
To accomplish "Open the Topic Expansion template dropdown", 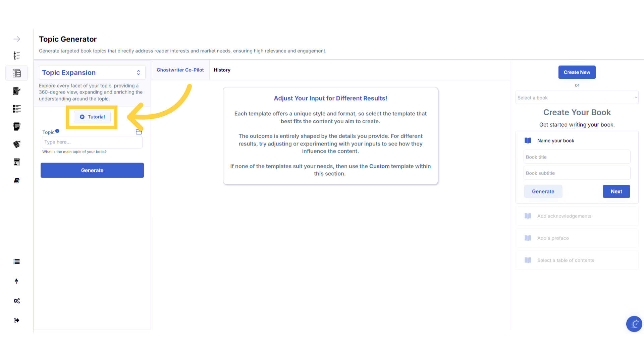I will coord(92,73).
